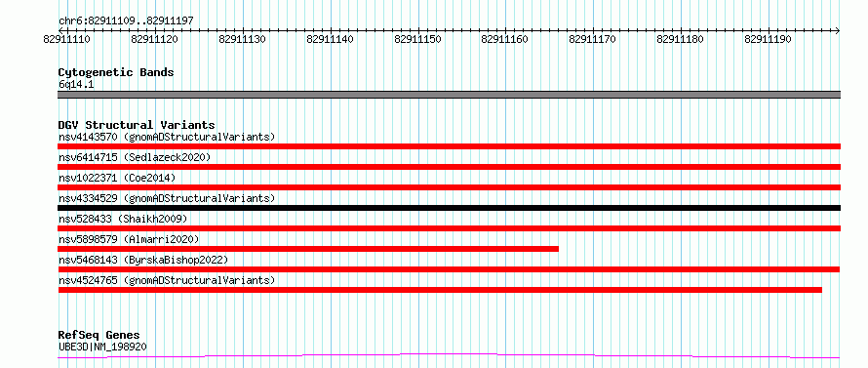868x368 pixels.
Task: Click the Cytogenetic Bands track heading
Action: pyautogui.click(x=116, y=72)
